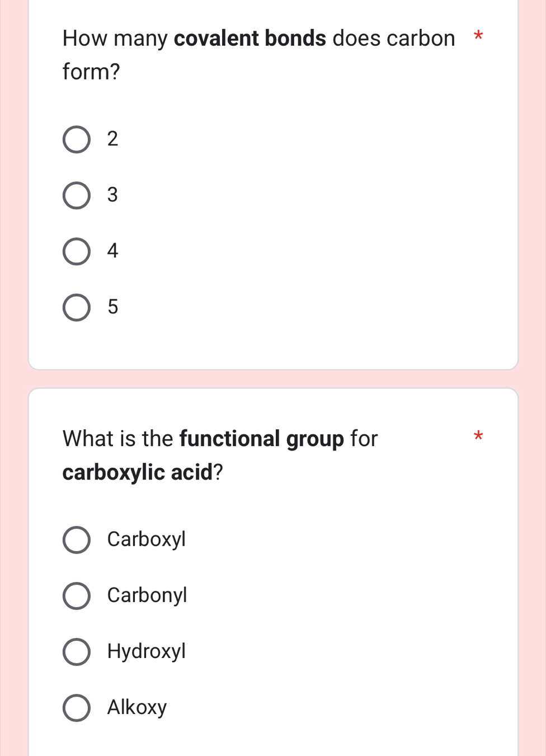
Task: Select the Alkoxy radio button
Action: click(76, 708)
